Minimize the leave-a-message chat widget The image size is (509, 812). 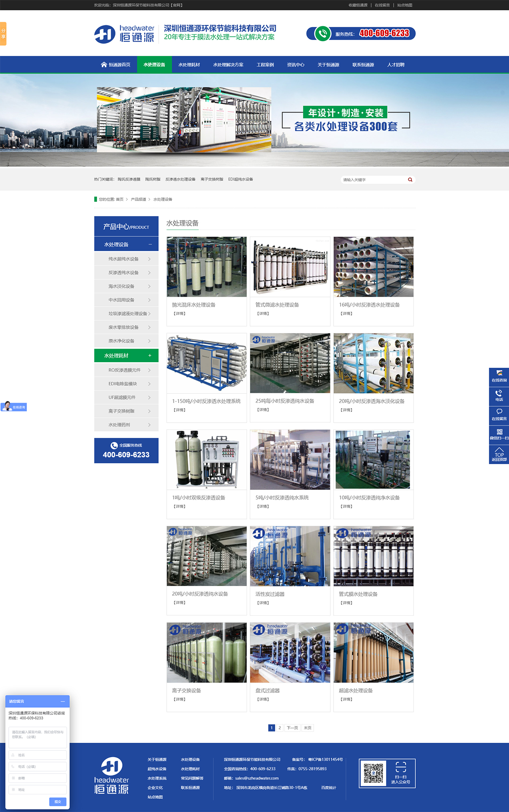point(62,701)
